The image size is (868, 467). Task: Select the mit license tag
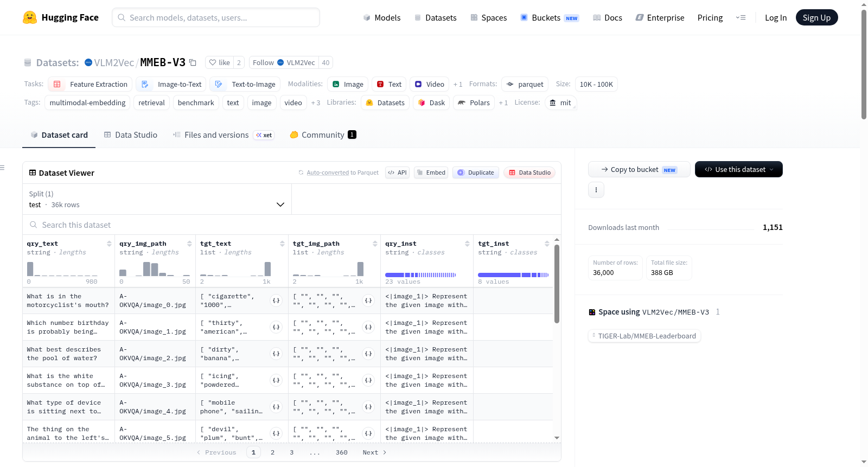[x=560, y=103]
